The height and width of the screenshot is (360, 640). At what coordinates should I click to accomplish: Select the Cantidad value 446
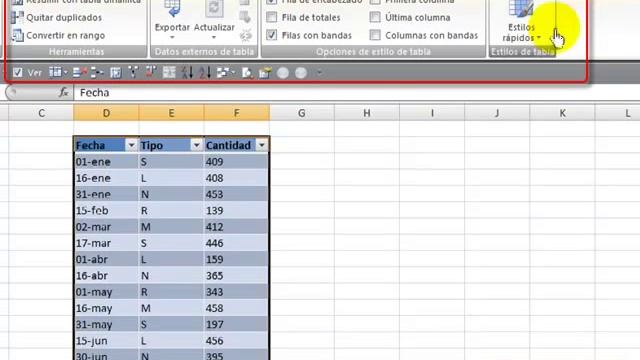(x=236, y=243)
